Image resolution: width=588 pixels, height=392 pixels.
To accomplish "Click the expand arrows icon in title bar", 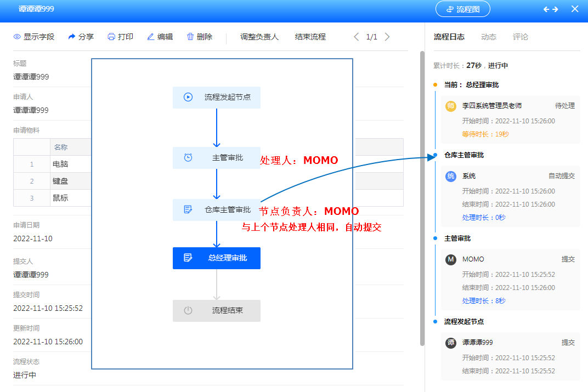I will coord(551,9).
